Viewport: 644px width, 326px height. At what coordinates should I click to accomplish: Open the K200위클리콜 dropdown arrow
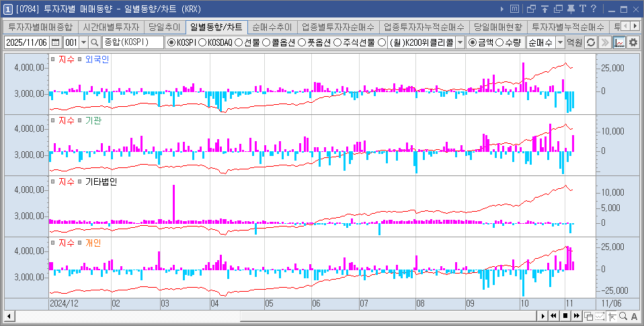point(460,42)
